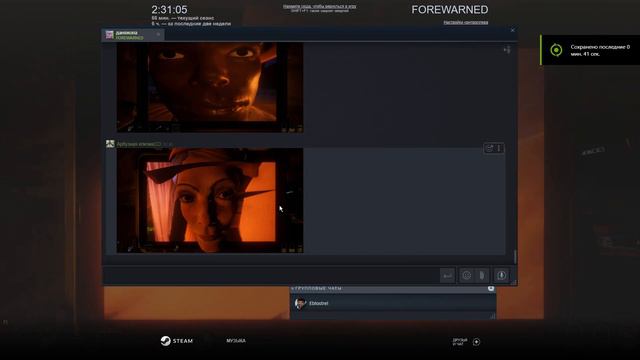This screenshot has height=360, width=640.
Task: Attach a file using the chat attachment icon
Action: tap(482, 276)
